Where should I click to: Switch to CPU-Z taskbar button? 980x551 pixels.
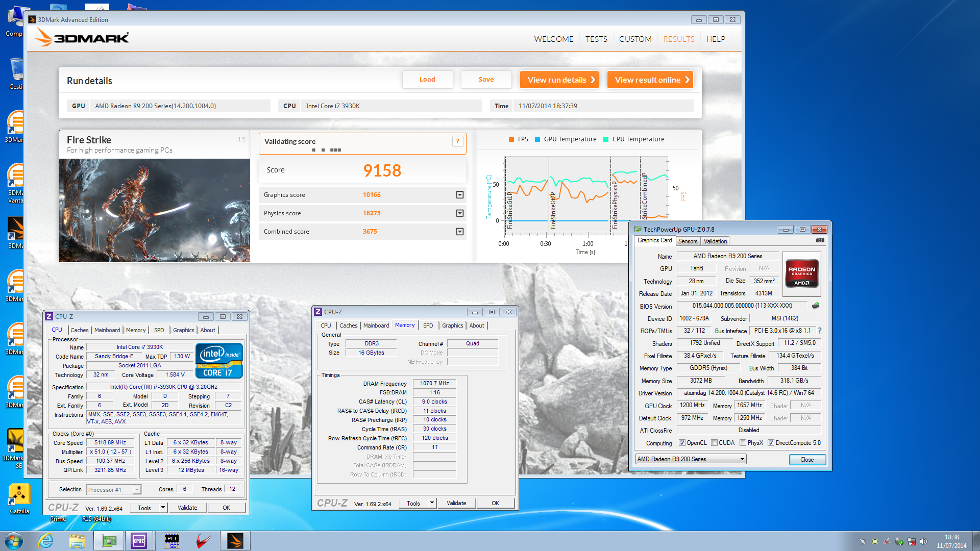click(139, 541)
